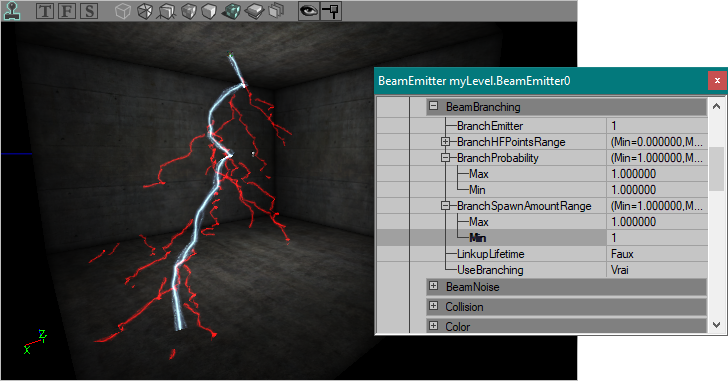Image resolution: width=728 pixels, height=381 pixels.
Task: Collapse the BeamBranching category
Action: (433, 106)
